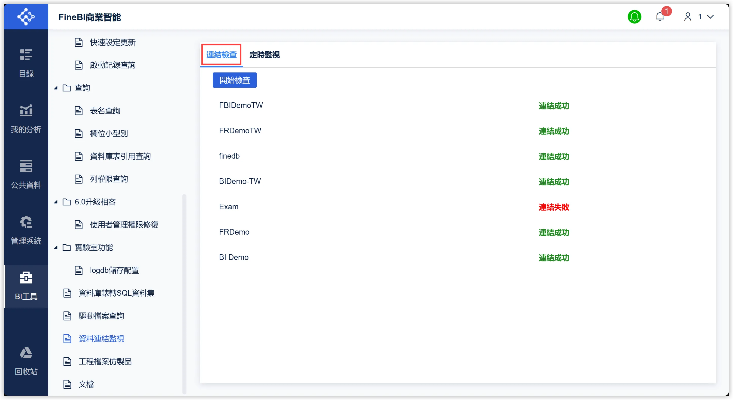Select the BI工具 toolbox sidebar icon
Screen dimensions: 733x400
[x=26, y=278]
